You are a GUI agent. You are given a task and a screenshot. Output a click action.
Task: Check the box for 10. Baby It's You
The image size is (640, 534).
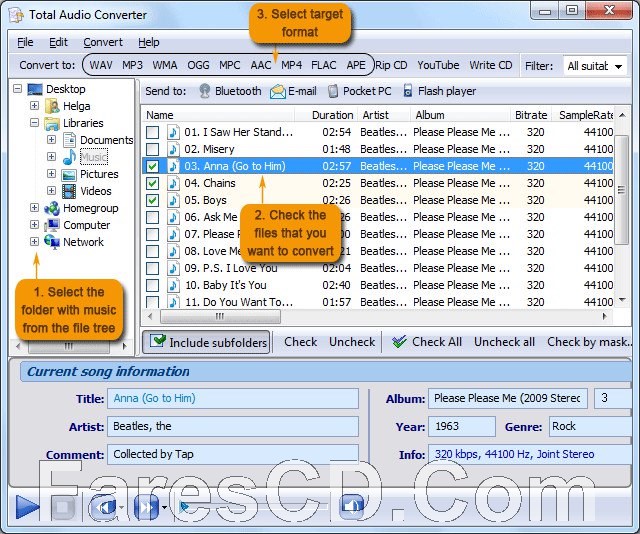tap(153, 285)
